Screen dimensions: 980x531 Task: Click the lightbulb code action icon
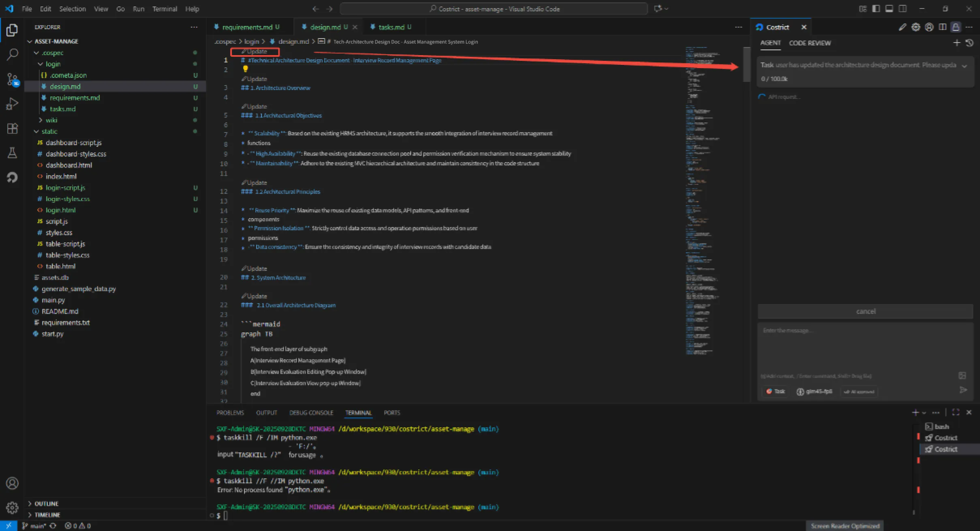point(245,69)
